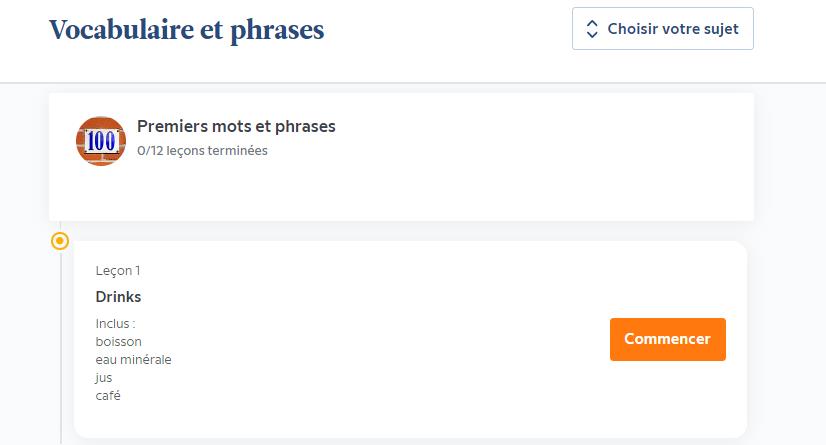Click the jus vocabulary item

click(104, 378)
